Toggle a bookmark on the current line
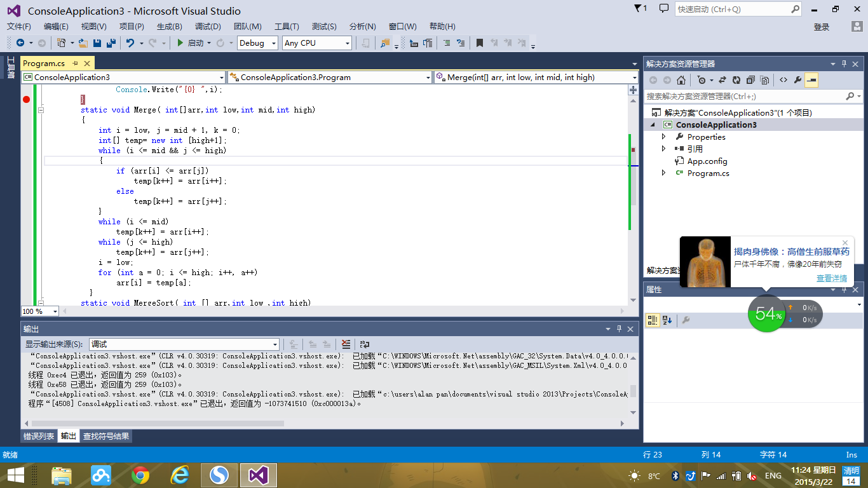Viewport: 868px width, 488px height. pos(480,43)
